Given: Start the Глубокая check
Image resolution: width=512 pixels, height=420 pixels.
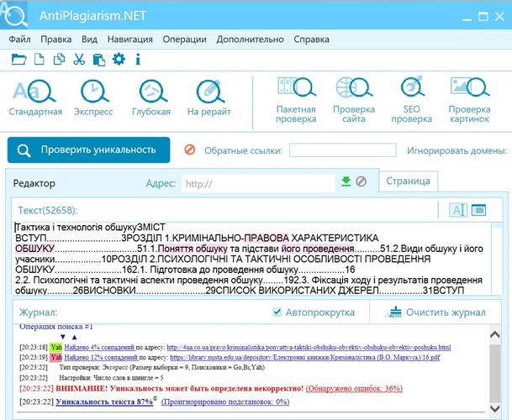Looking at the screenshot, I should coord(151,98).
